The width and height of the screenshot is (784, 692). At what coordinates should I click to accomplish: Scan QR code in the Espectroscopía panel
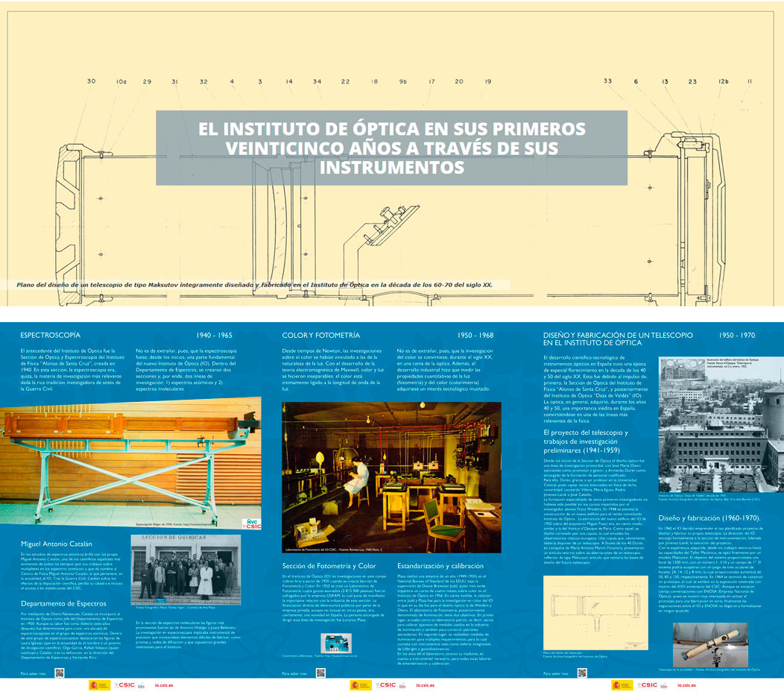(60, 673)
